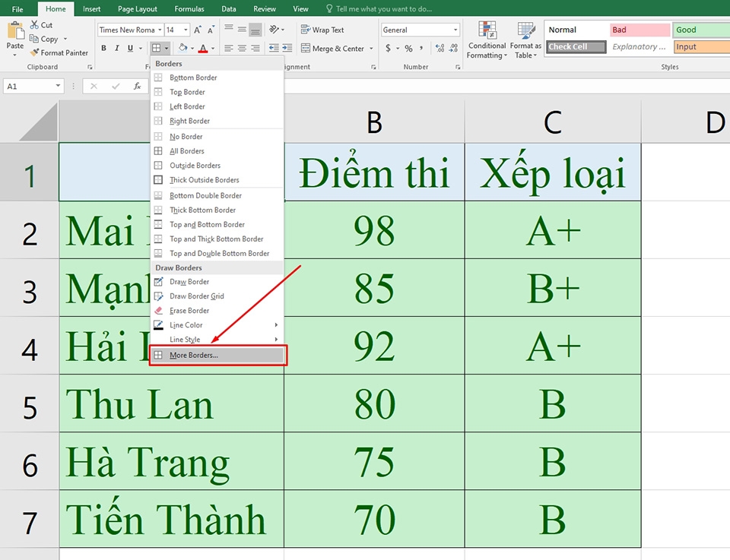Viewport: 730px width, 560px height.
Task: Apply the Normal cell style
Action: coord(576,30)
